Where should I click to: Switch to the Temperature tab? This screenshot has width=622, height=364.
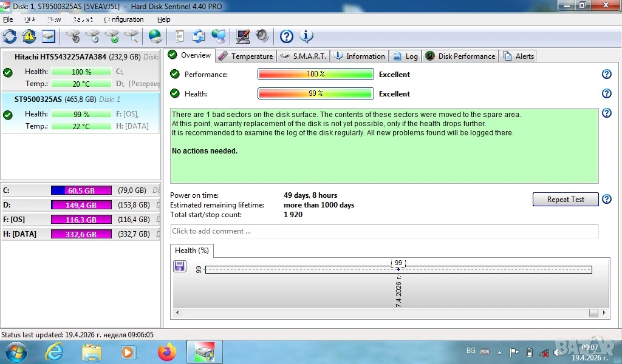point(246,56)
